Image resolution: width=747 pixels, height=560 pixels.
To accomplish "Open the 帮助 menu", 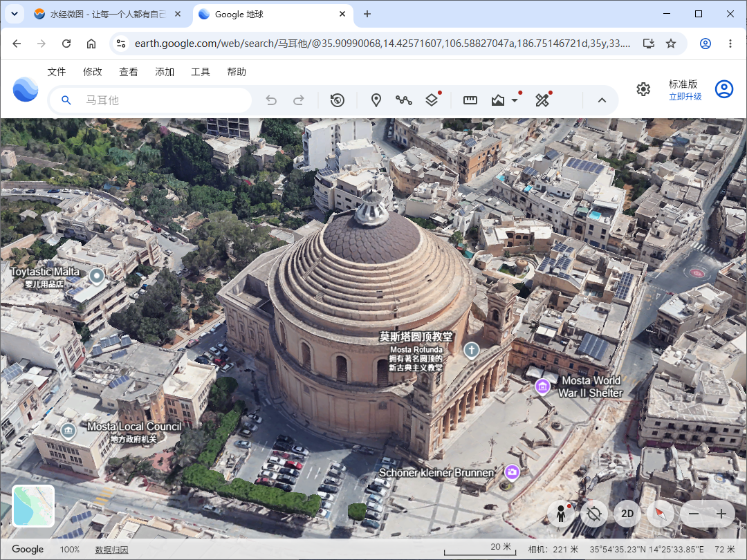I will pyautogui.click(x=237, y=72).
